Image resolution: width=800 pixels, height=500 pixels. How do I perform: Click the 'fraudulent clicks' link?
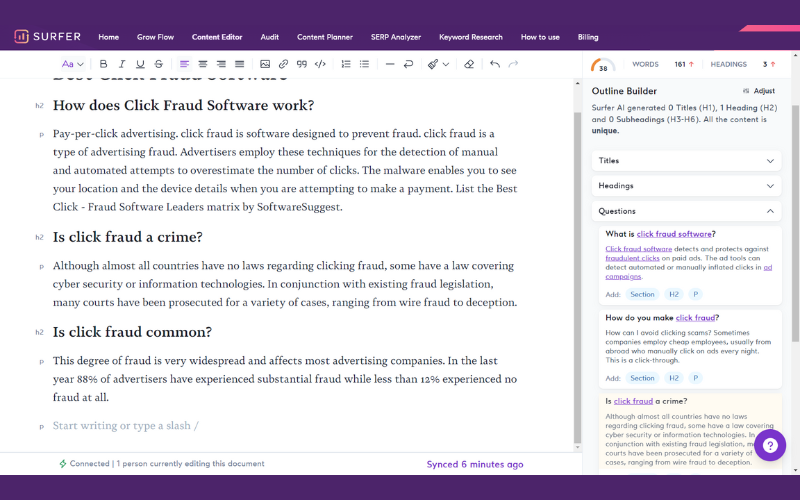coord(632,258)
